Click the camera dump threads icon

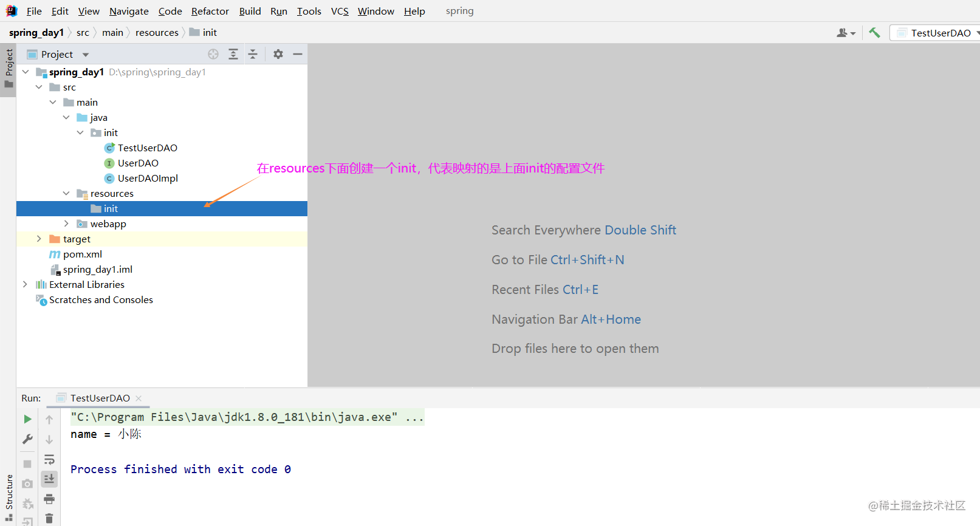(x=27, y=484)
